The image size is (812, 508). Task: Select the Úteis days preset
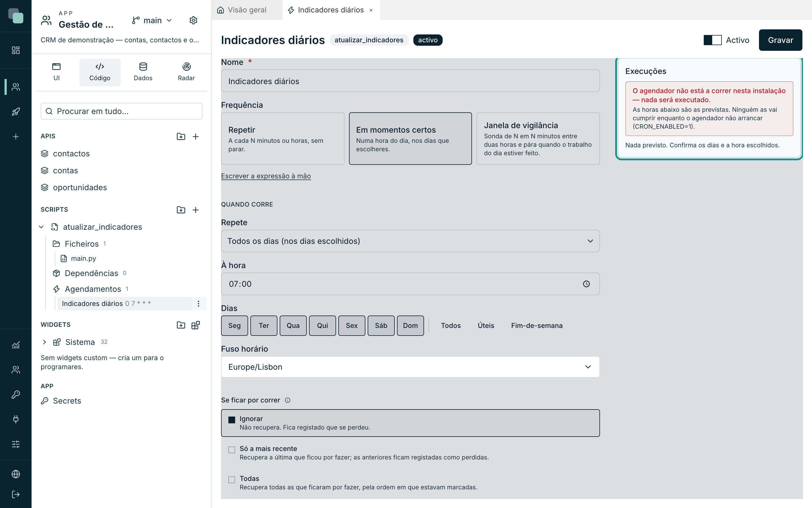pyautogui.click(x=486, y=325)
